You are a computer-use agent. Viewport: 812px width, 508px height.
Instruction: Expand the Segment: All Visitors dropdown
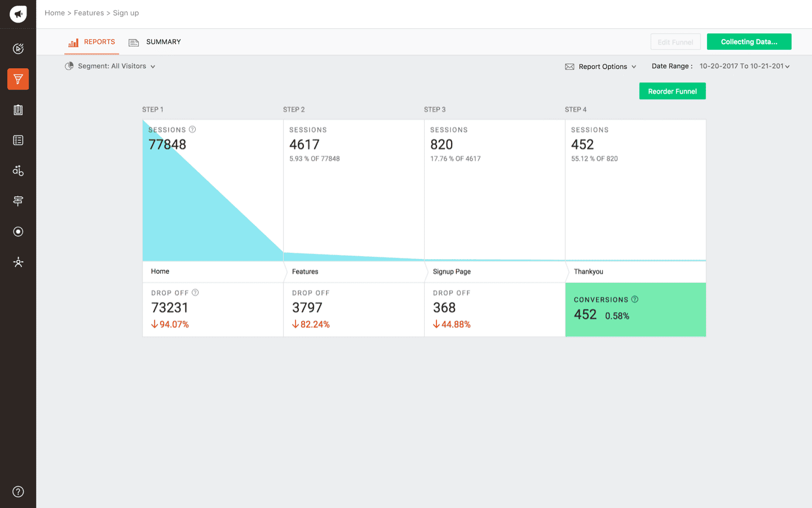(111, 66)
